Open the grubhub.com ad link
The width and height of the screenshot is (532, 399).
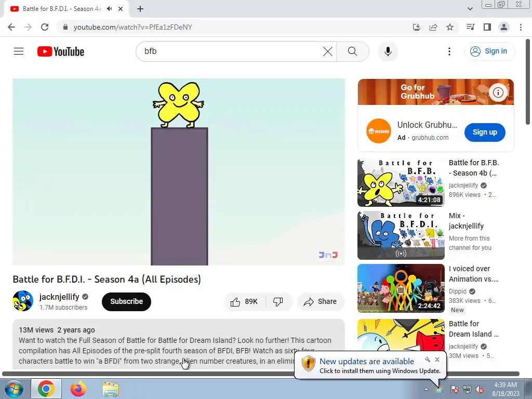click(x=430, y=137)
